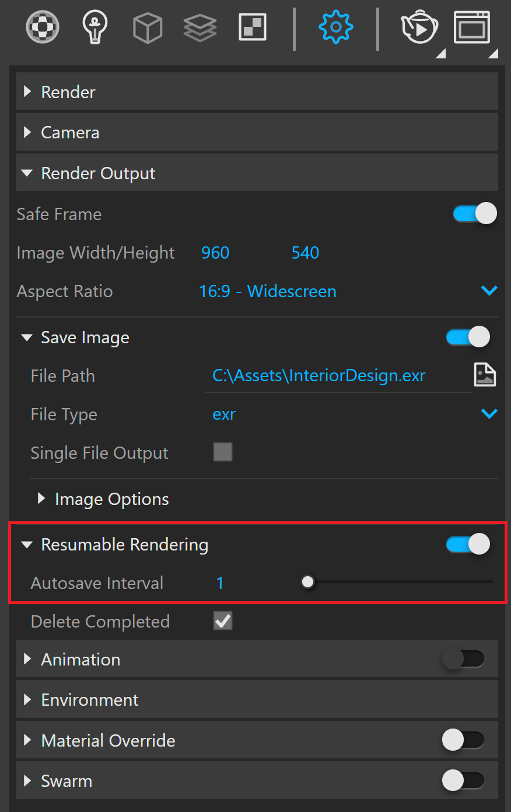
Task: Open the Lights tab lightbulb icon
Action: click(95, 27)
